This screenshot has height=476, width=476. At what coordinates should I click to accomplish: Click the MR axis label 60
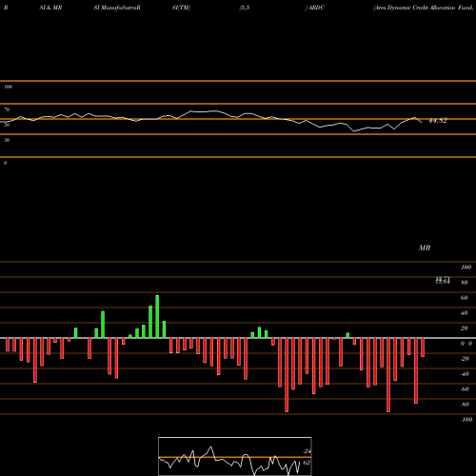click(x=465, y=298)
